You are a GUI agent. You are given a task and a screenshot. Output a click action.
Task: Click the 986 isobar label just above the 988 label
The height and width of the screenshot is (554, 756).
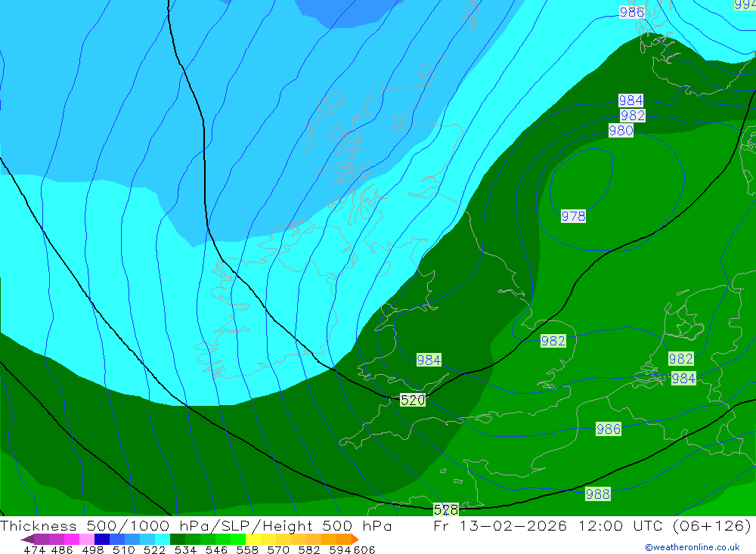pos(609,429)
